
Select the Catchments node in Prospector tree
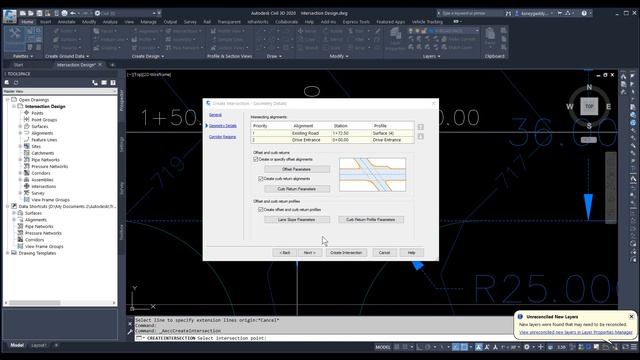42,153
